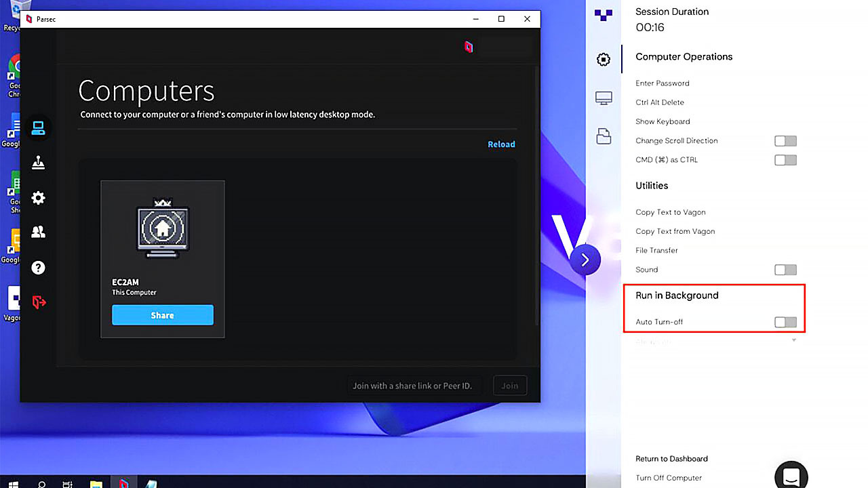Enable the Auto Turn-off switch
The height and width of the screenshot is (488, 868).
point(785,322)
